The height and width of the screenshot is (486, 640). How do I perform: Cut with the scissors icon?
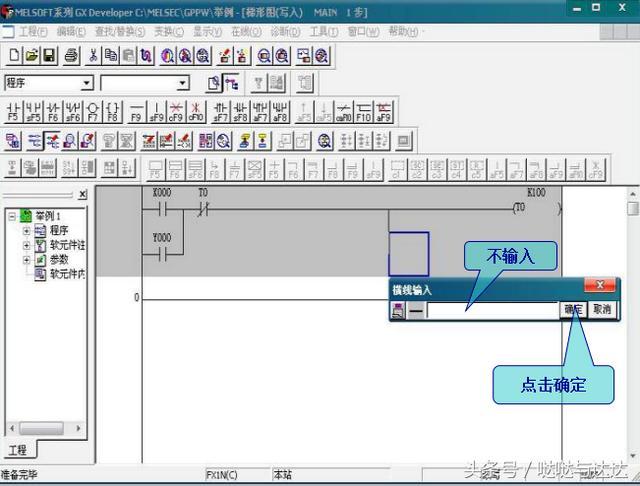tap(93, 55)
